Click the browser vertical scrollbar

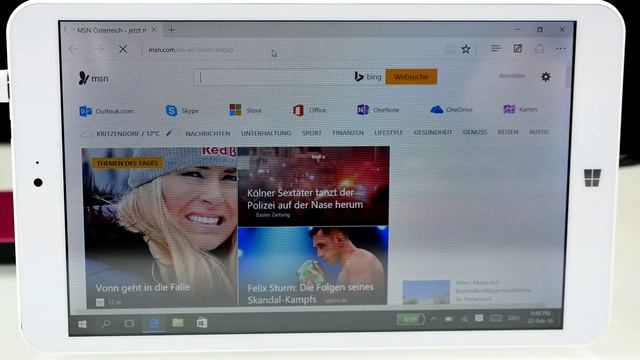point(568,76)
